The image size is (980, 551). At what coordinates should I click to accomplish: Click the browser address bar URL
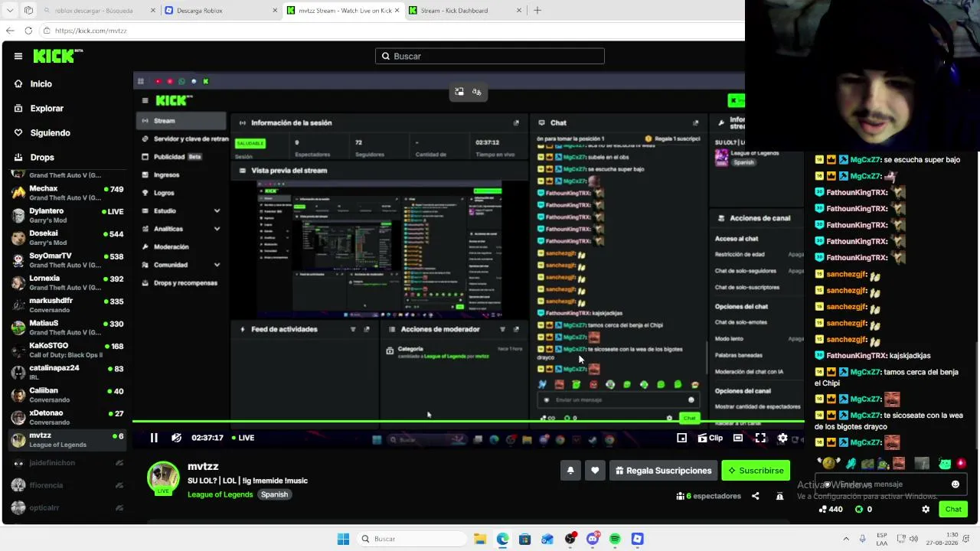tap(91, 31)
